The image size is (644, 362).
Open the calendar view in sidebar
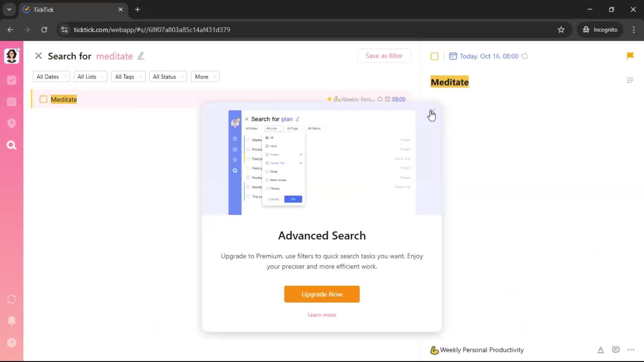pyautogui.click(x=12, y=102)
